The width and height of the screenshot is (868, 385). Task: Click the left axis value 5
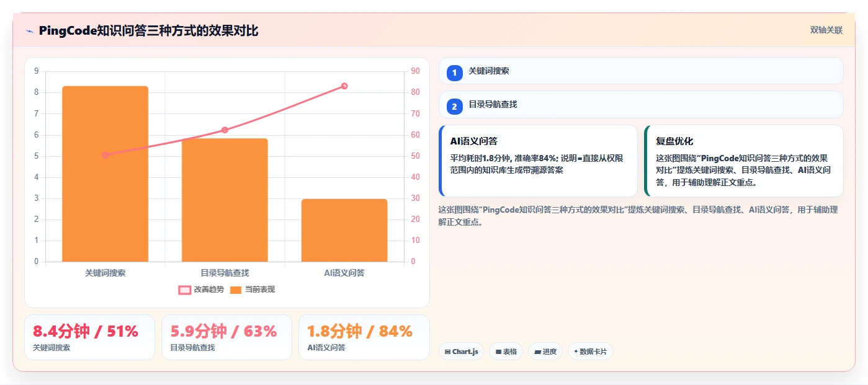[36, 156]
